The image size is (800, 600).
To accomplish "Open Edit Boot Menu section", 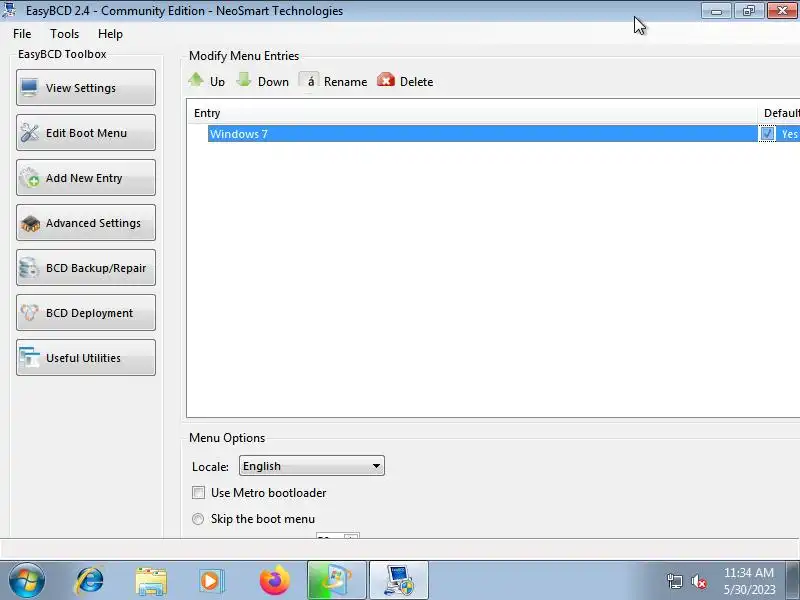I will click(86, 133).
